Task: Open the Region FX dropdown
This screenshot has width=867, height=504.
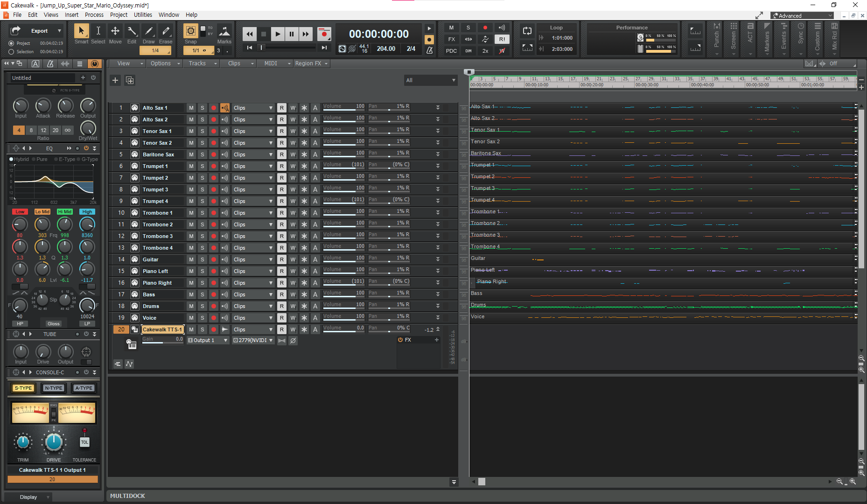Action: 311,63
